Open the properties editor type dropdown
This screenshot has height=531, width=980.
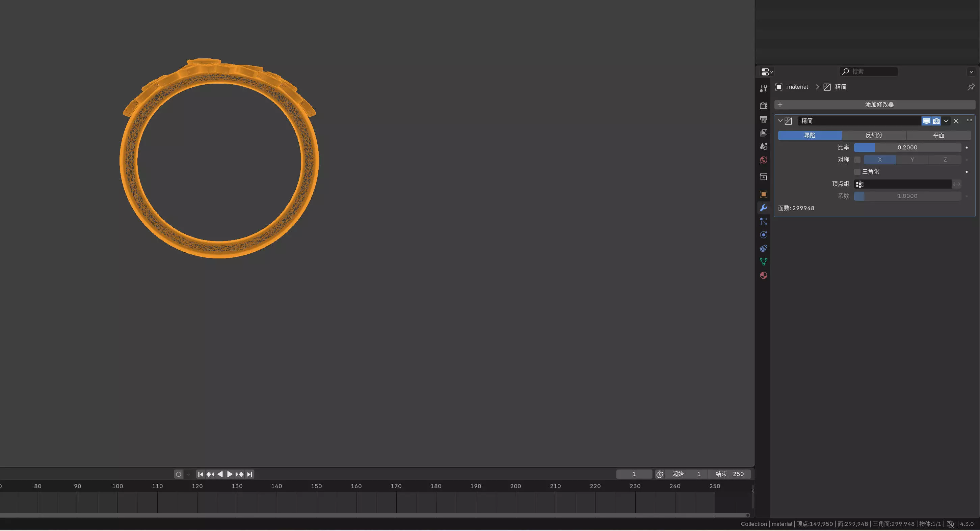(767, 72)
